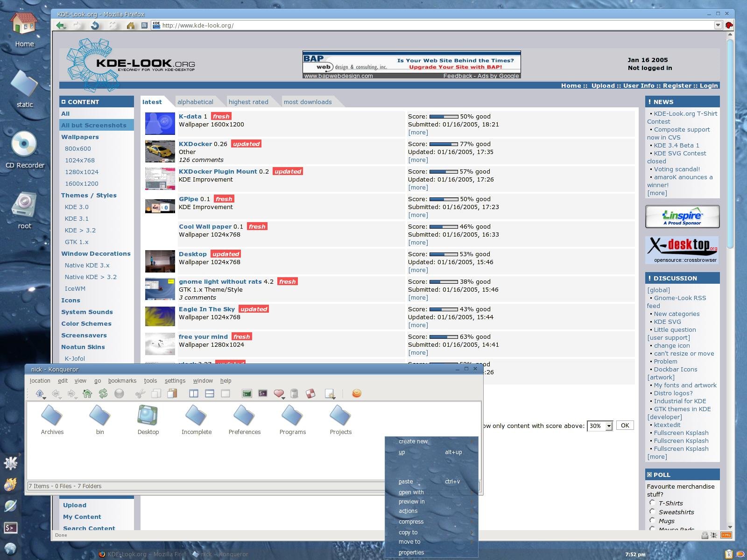Click OK button next to score filter
Image resolution: width=747 pixels, height=560 pixels.
(x=625, y=425)
